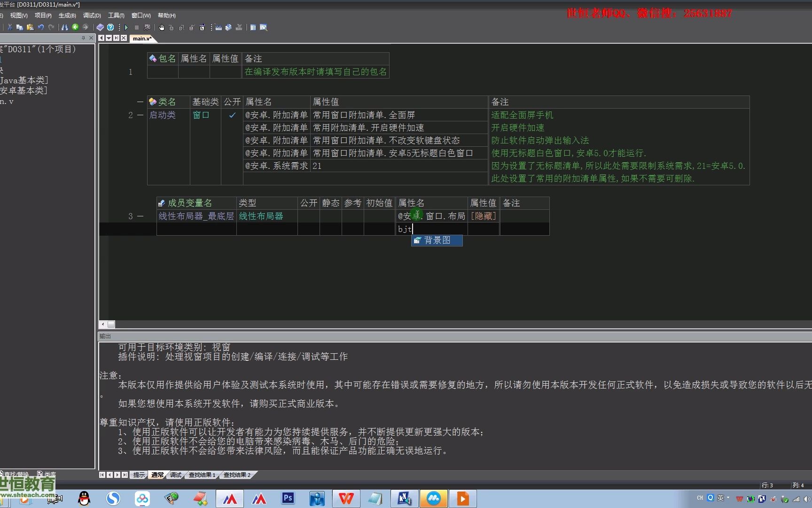The height and width of the screenshot is (508, 812).
Task: Click the stacked layers toolbar icon
Action: point(228,27)
